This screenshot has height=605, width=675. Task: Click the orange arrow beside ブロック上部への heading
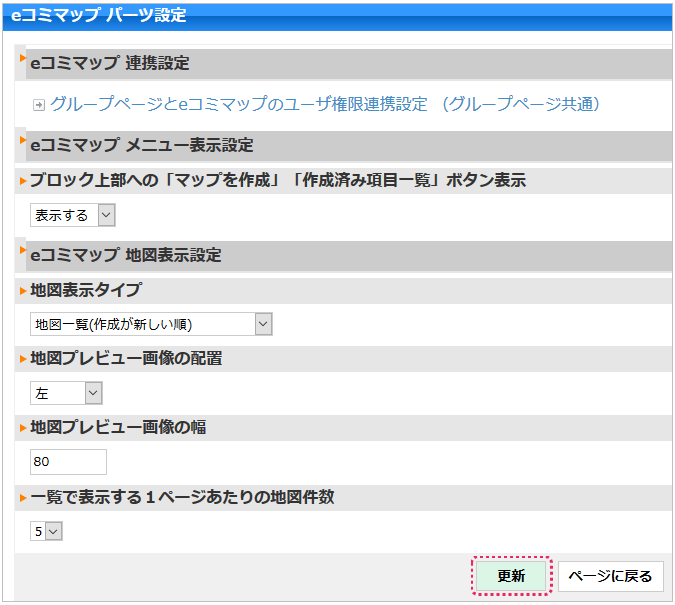point(23,181)
